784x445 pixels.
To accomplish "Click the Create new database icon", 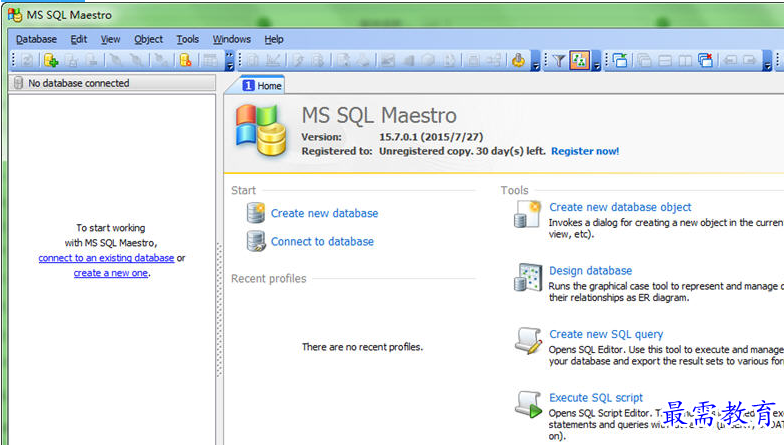I will coord(256,213).
